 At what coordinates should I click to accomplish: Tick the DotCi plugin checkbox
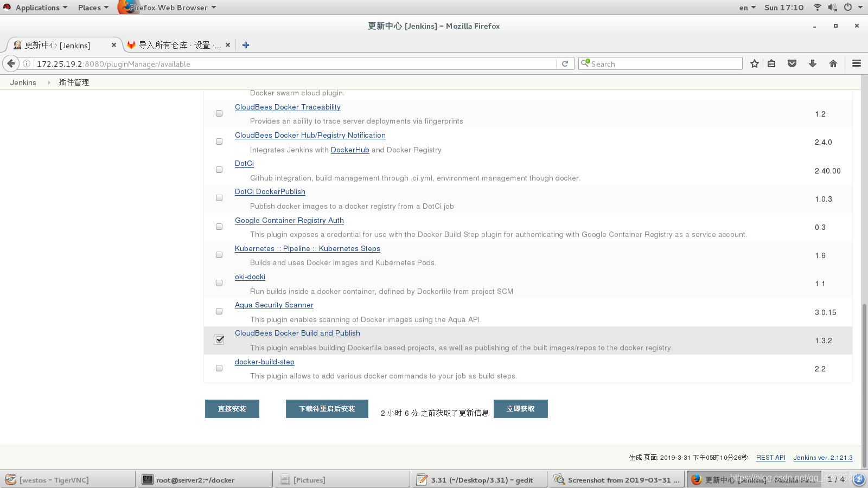[x=219, y=170]
